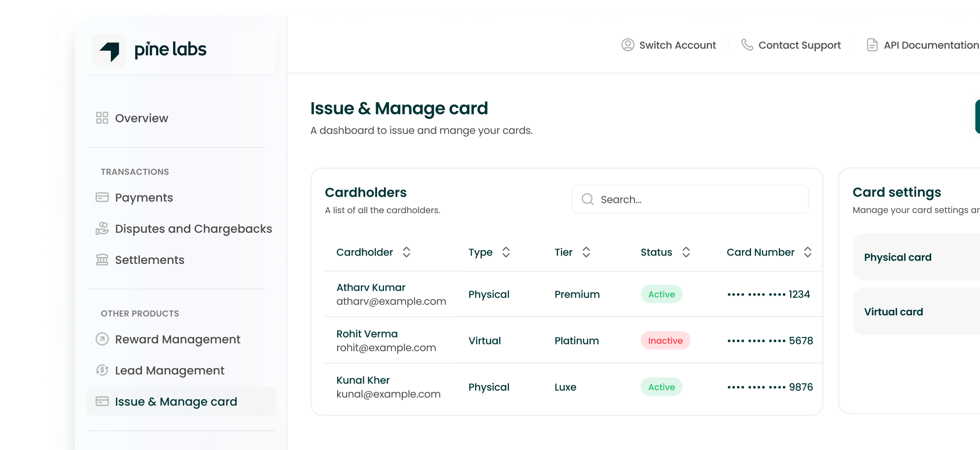Click email rohit@example.com
This screenshot has height=450, width=980.
(x=386, y=348)
